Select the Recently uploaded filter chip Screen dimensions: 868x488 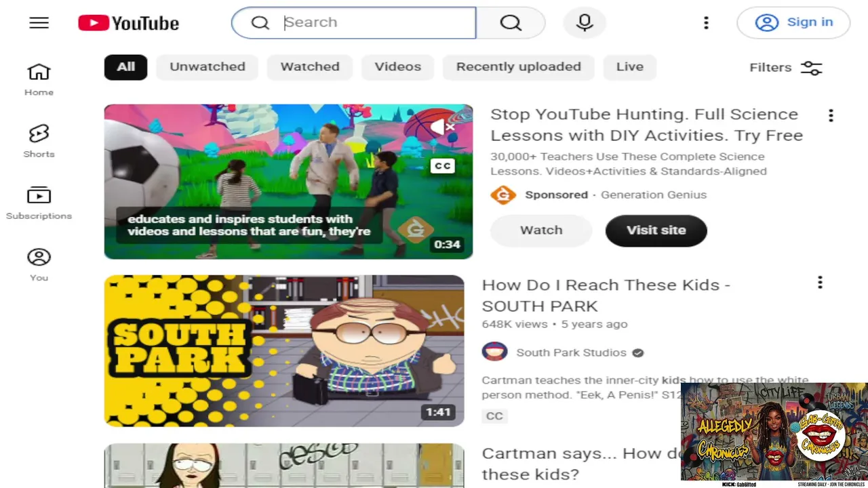pos(519,66)
